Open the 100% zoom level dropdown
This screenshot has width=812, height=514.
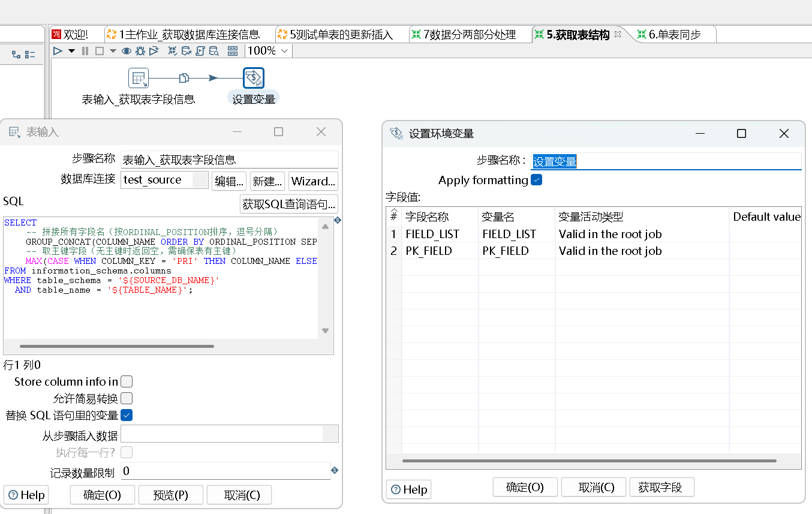[269, 51]
